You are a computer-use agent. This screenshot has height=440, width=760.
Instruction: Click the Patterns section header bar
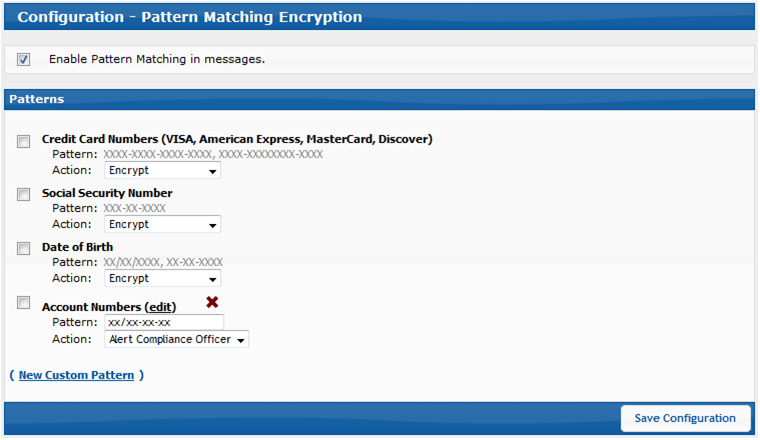[380, 99]
